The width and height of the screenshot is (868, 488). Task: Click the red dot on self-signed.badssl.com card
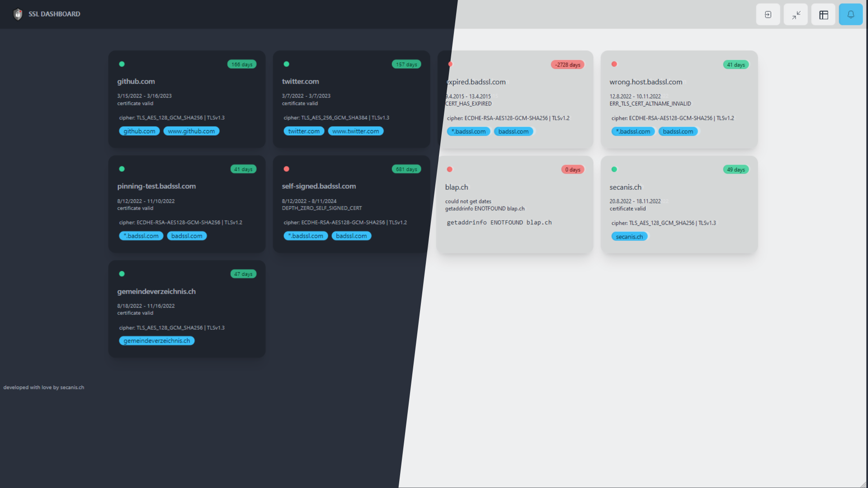click(287, 169)
